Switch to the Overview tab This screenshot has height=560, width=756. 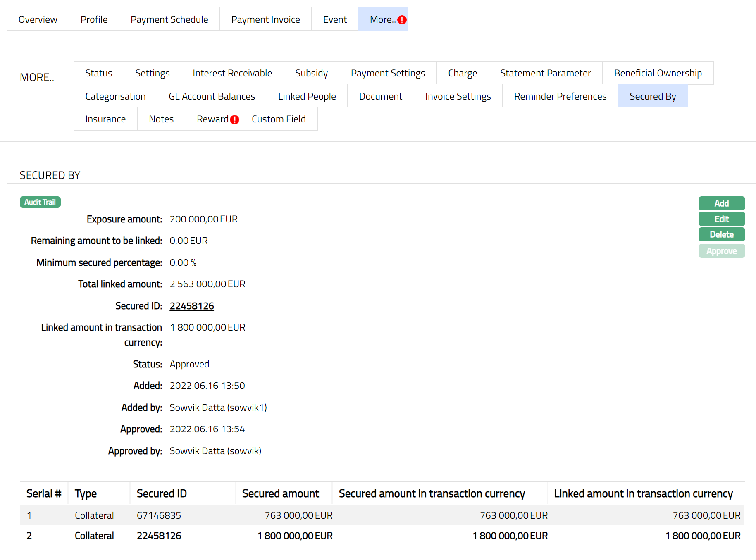pos(38,19)
